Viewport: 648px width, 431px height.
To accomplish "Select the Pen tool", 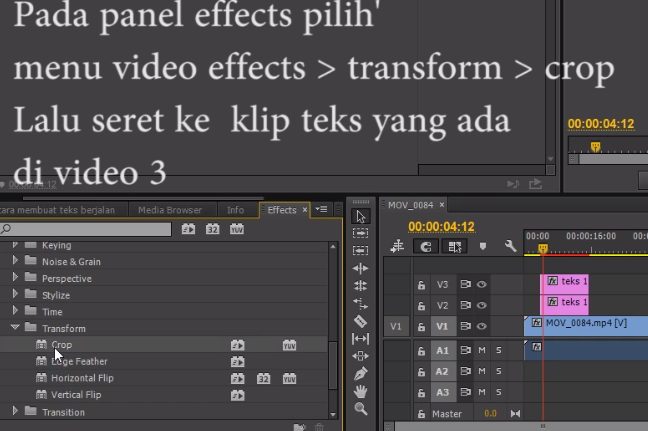I will tap(360, 374).
